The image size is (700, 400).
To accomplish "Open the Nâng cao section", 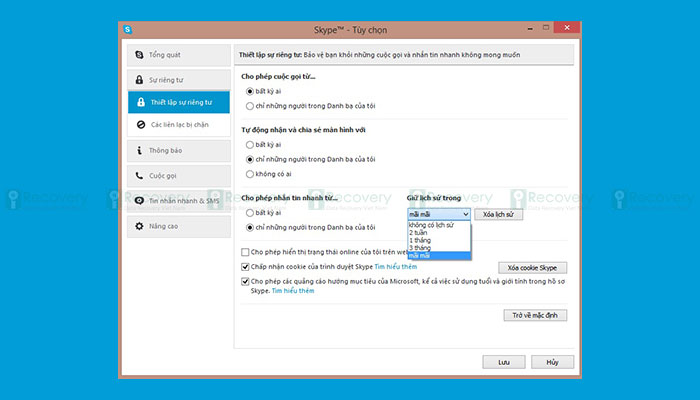I will click(x=179, y=226).
